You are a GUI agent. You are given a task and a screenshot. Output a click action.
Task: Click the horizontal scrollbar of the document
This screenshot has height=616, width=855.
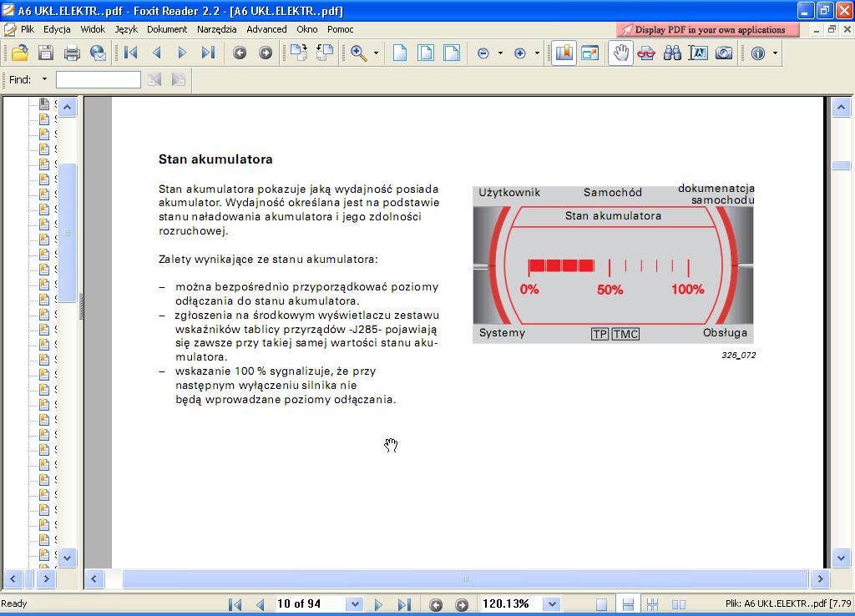(x=464, y=579)
